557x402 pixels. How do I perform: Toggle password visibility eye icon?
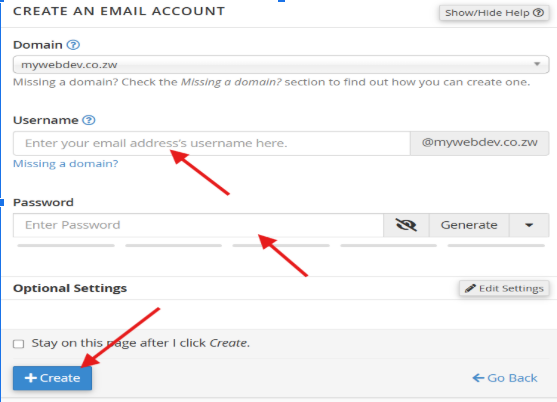pos(406,225)
